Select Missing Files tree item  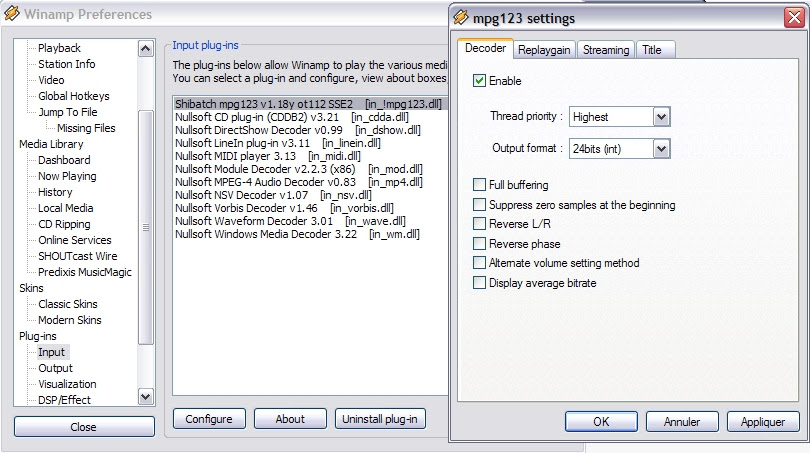coord(86,128)
